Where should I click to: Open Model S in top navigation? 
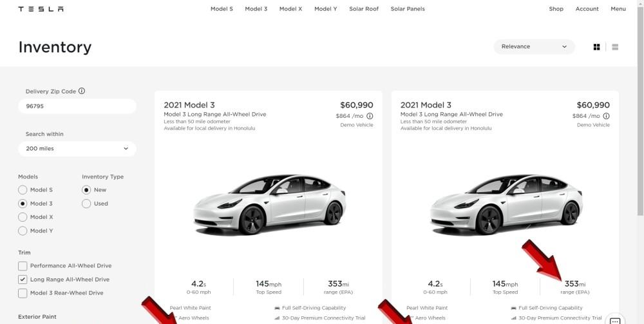tap(222, 8)
